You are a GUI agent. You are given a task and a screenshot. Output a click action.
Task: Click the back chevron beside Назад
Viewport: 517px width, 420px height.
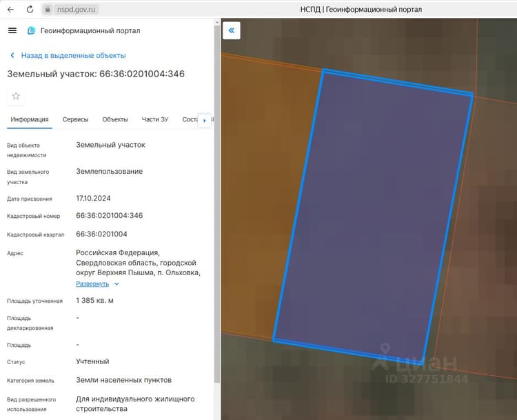tap(12, 55)
